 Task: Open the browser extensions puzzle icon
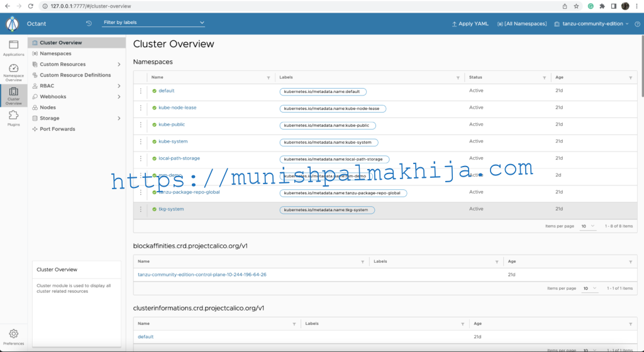click(602, 6)
